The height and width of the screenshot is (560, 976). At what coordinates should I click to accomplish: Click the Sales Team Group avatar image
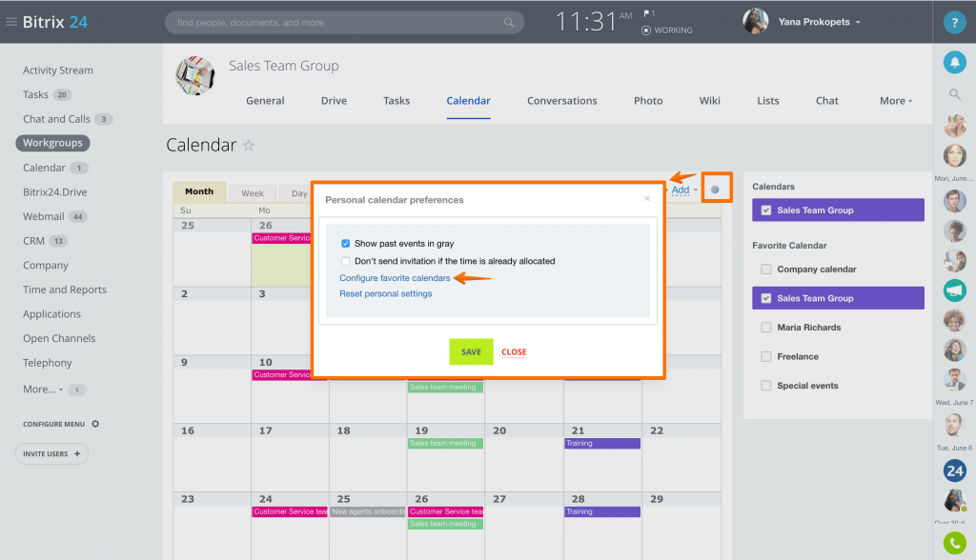coord(194,75)
